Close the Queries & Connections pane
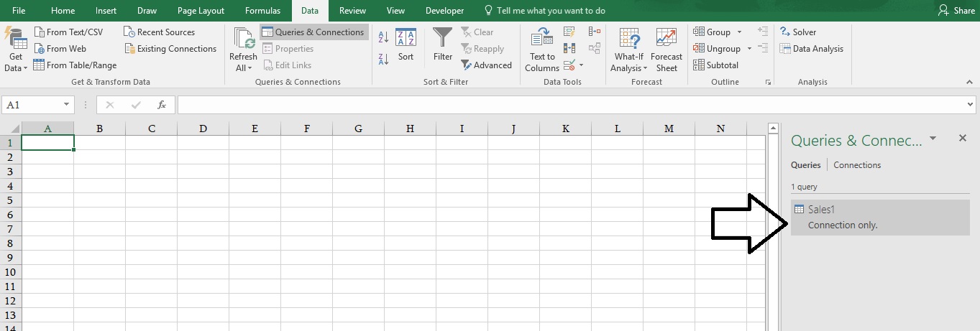Screen dimensions: 980x331 (963, 138)
